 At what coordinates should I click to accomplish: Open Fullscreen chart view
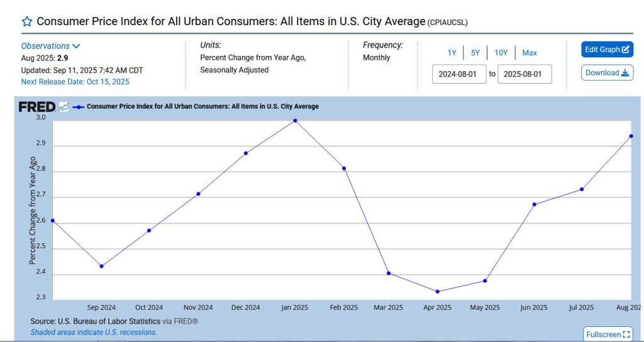click(607, 334)
